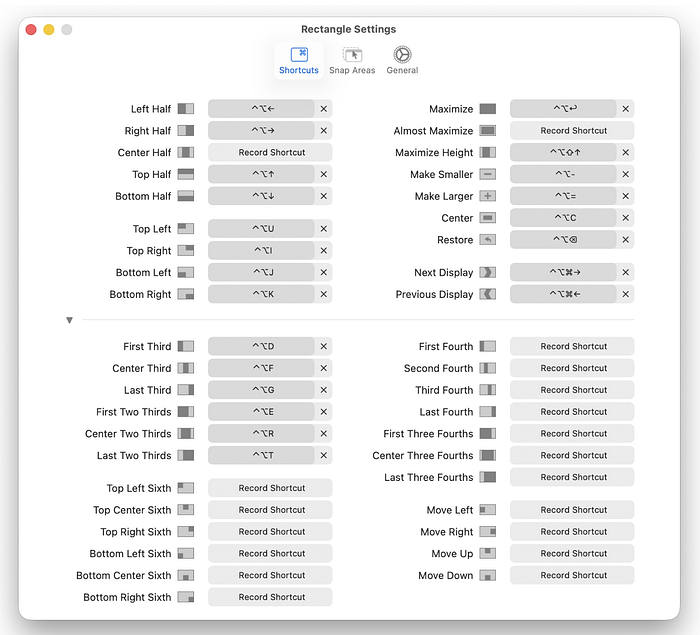Screen dimensions: 700x635
Task: Click the "Make Larger" label
Action: [x=444, y=196]
